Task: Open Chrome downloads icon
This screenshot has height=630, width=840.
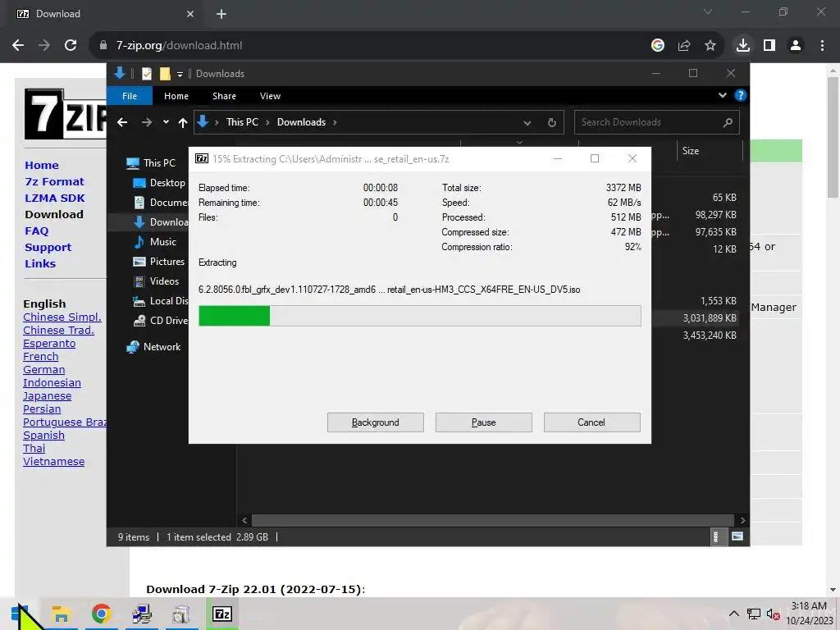Action: click(x=743, y=46)
